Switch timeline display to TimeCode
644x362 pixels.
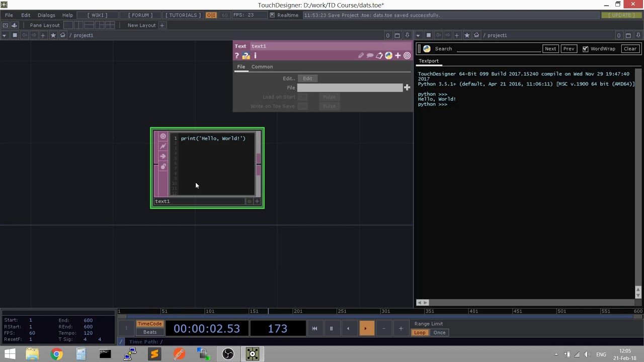pos(150,324)
